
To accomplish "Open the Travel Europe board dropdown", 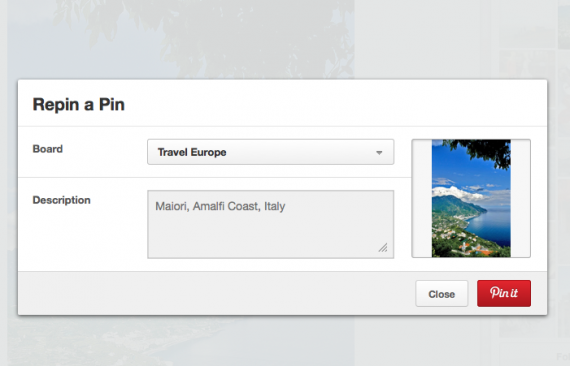I will pyautogui.click(x=270, y=152).
